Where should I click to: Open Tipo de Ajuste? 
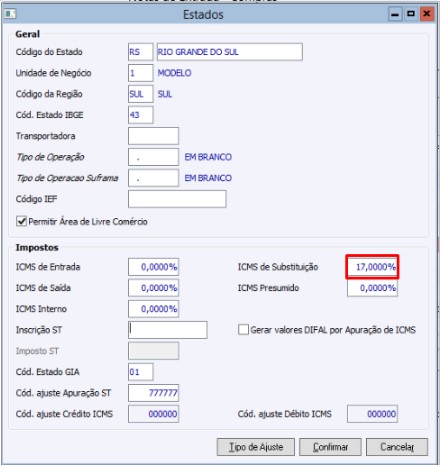pos(256,447)
